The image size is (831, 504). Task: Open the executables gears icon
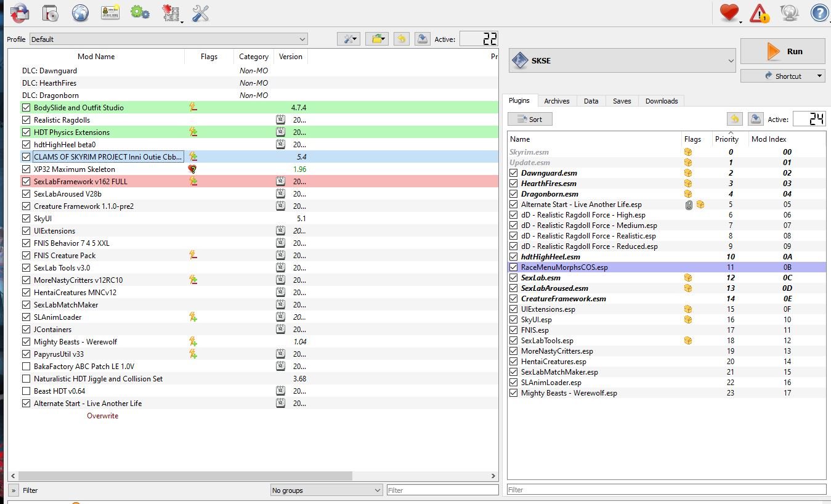[x=140, y=12]
